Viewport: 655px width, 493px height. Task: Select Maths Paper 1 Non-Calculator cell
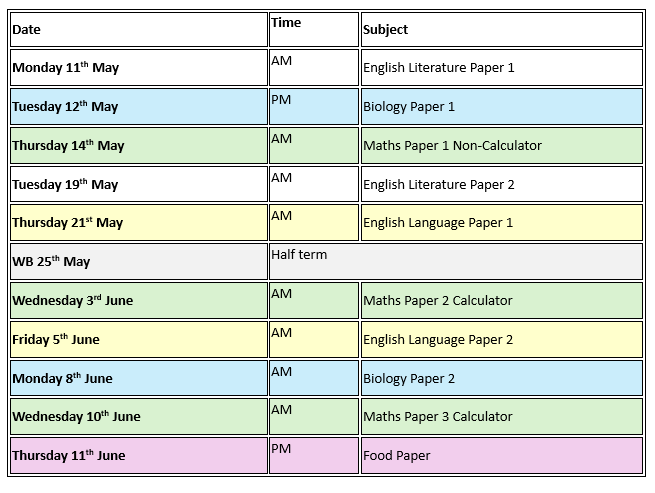[x=500, y=145]
